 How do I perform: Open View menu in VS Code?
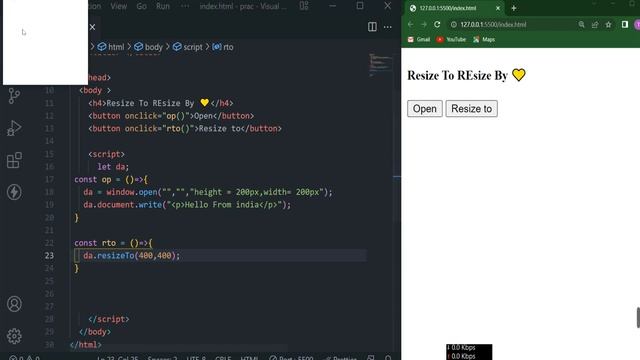(118, 6)
